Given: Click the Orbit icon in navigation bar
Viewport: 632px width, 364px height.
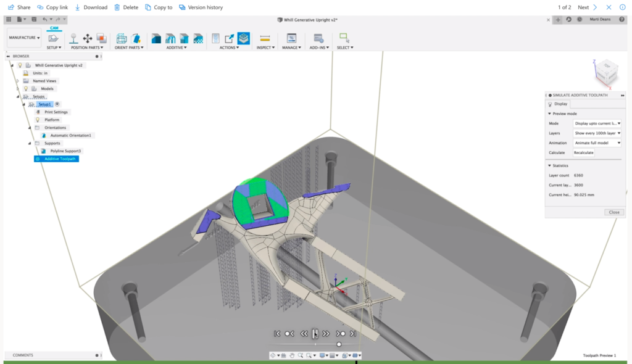Looking at the screenshot, I should [273, 355].
